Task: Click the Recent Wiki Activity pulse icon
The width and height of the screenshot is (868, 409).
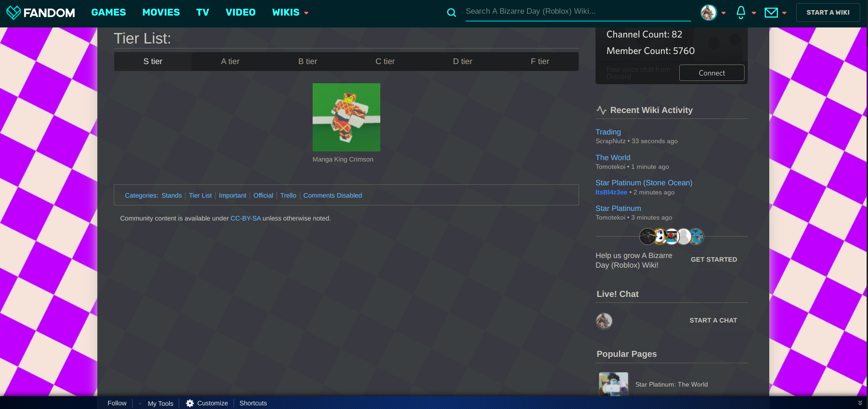Action: [601, 110]
